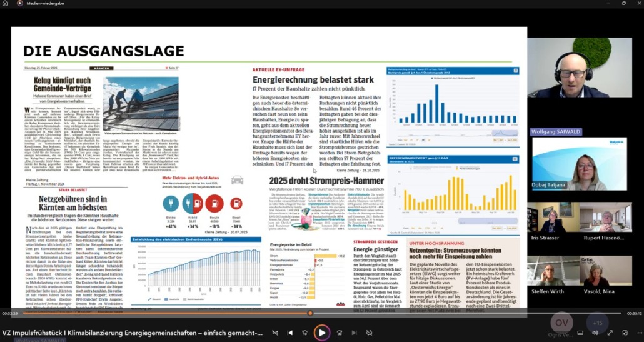Click the Home icon in title bar

point(6,3)
